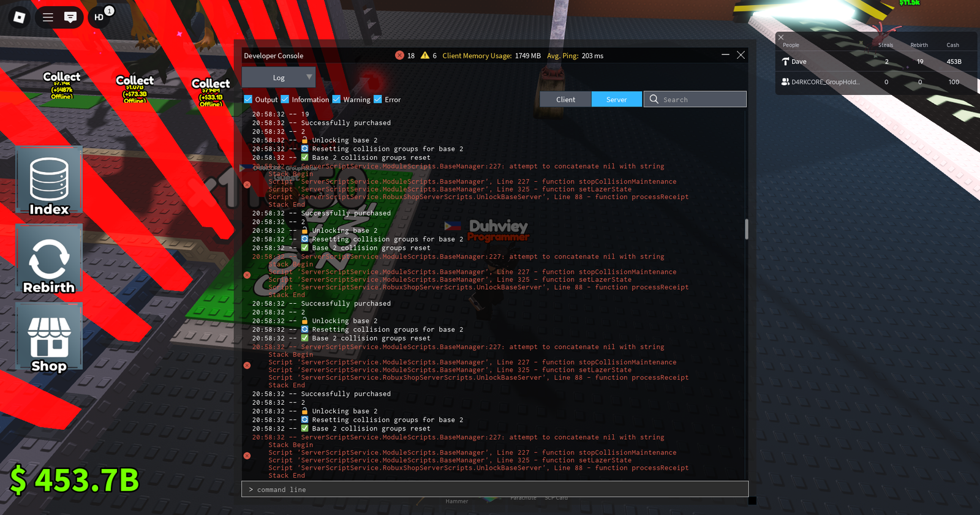Expand the Log dropdown
This screenshot has width=980, height=515.
(x=279, y=78)
